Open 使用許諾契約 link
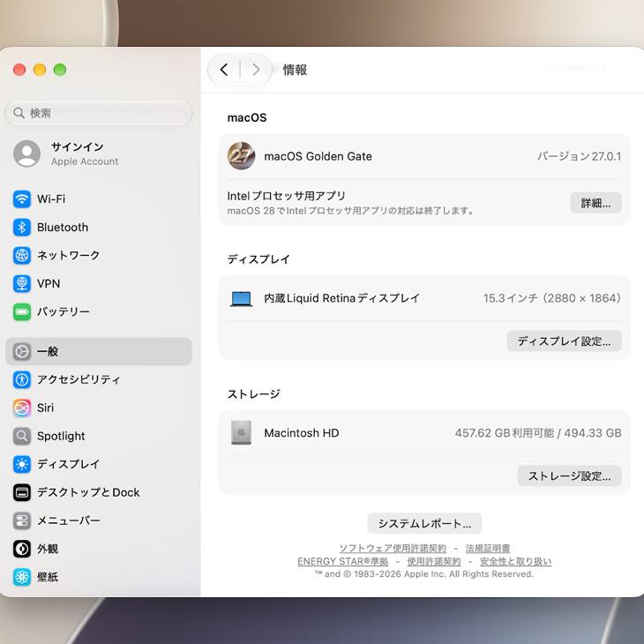Screen dimensions: 644x644 pyautogui.click(x=434, y=561)
